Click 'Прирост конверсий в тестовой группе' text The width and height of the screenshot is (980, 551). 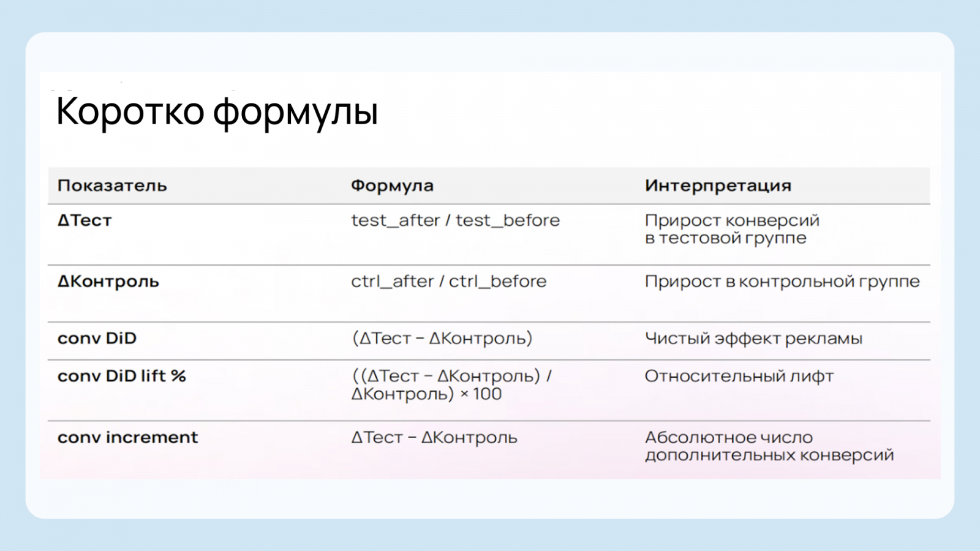(731, 229)
